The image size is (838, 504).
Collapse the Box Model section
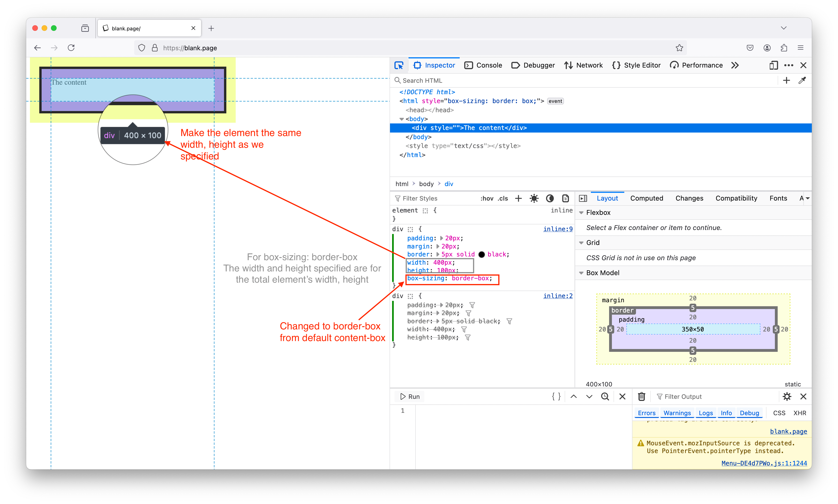pyautogui.click(x=581, y=273)
